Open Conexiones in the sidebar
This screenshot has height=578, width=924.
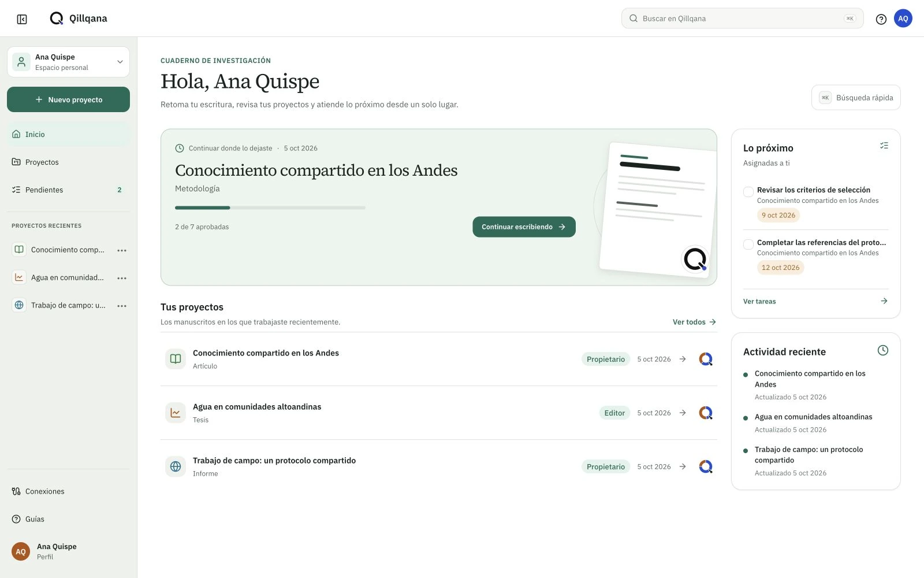coord(68,491)
